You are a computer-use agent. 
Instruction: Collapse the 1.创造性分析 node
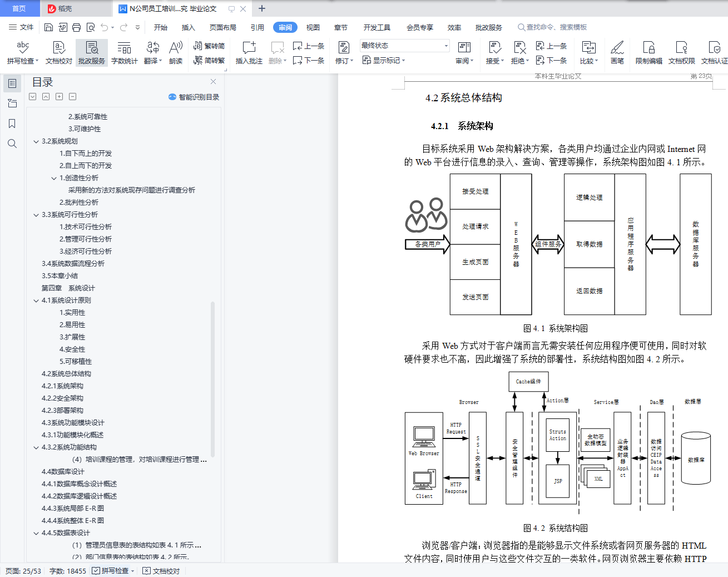(x=54, y=178)
